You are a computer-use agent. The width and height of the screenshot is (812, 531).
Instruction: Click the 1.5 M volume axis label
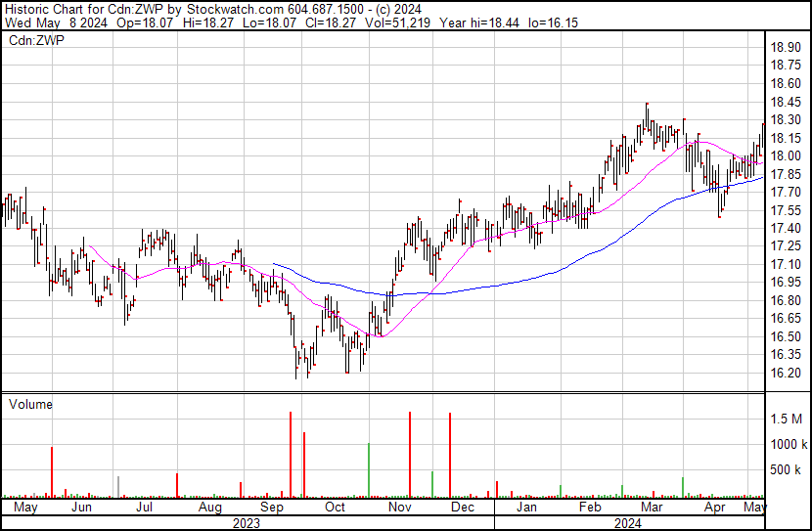(x=787, y=419)
